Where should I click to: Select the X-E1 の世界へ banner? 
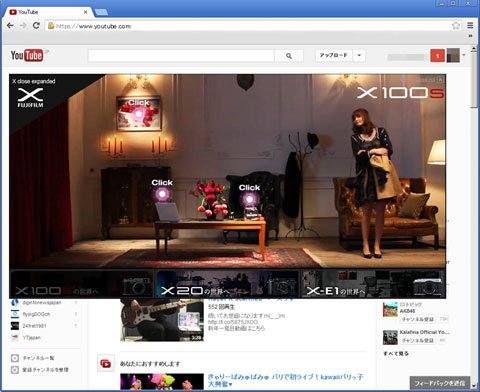click(x=373, y=283)
